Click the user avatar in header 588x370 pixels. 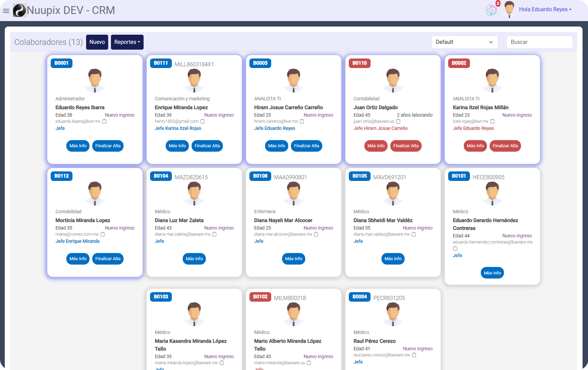pyautogui.click(x=509, y=10)
